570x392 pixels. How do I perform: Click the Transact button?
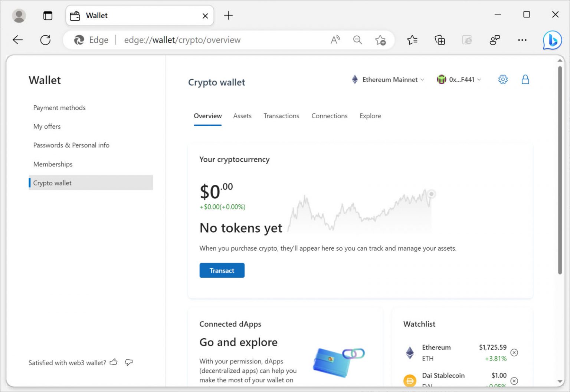[222, 270]
